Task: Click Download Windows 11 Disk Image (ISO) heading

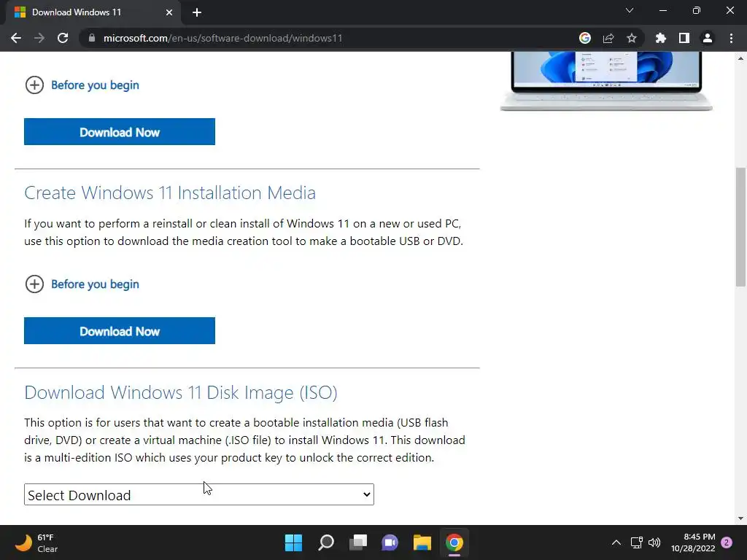Action: tap(181, 392)
